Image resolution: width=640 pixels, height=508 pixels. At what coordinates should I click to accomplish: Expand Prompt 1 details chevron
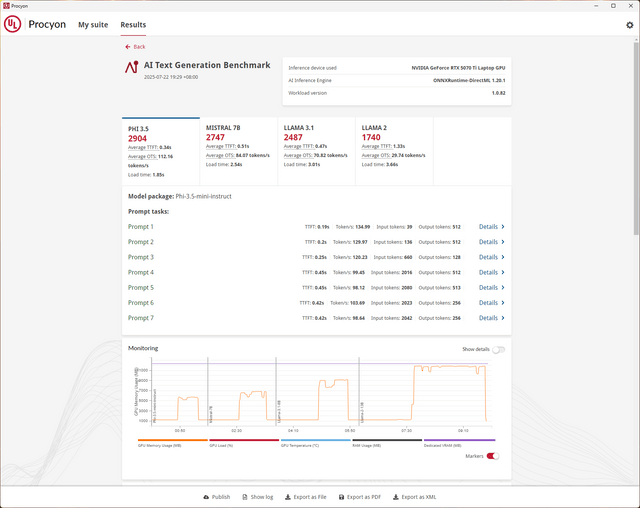(503, 227)
